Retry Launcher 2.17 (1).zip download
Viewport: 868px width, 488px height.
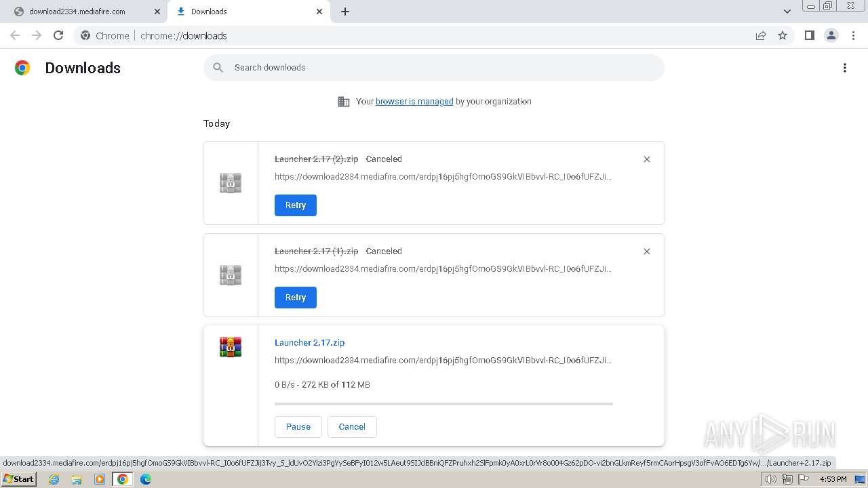[296, 298]
